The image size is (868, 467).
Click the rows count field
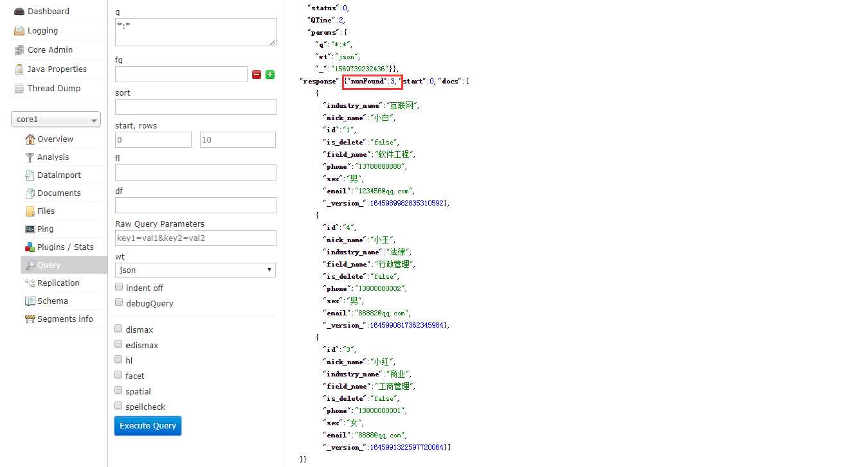pyautogui.click(x=238, y=140)
